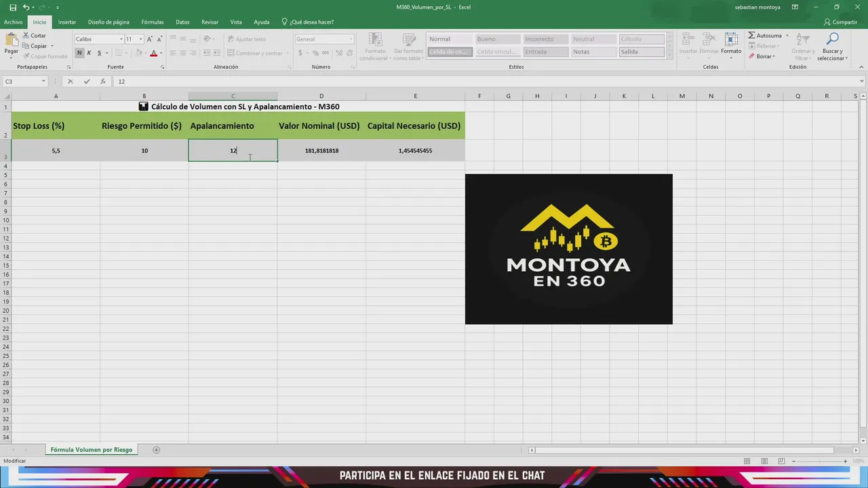The image size is (868, 488).
Task: Apply the Bueno cell style
Action: (x=497, y=39)
